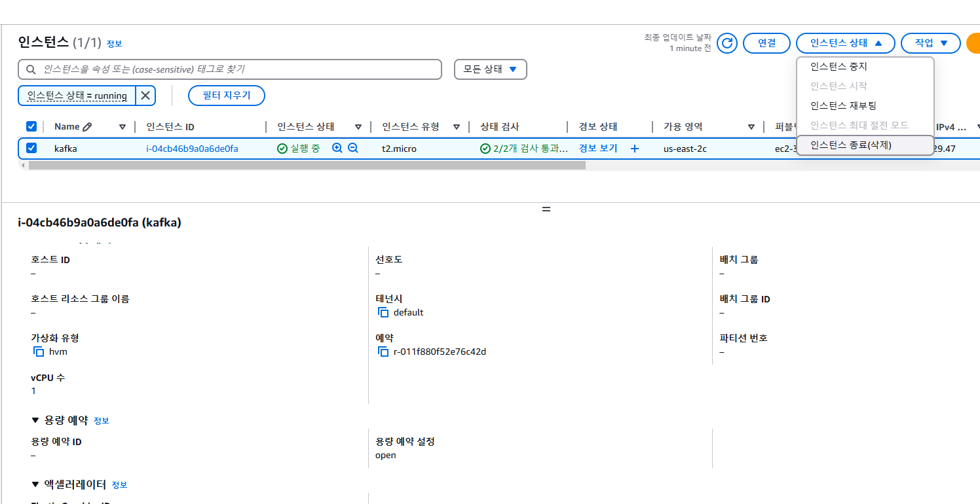Click the instance search input field
Screen dimensions: 980x504
[236, 69]
